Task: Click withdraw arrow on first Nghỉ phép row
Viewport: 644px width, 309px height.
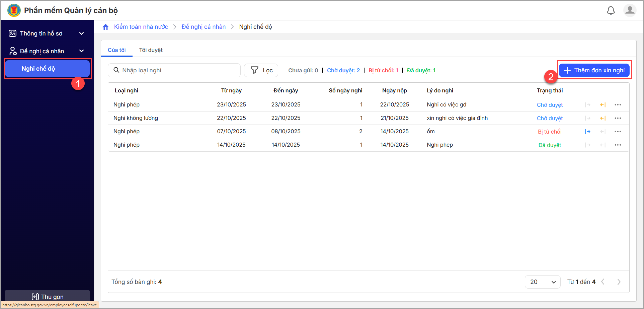Action: pos(603,105)
